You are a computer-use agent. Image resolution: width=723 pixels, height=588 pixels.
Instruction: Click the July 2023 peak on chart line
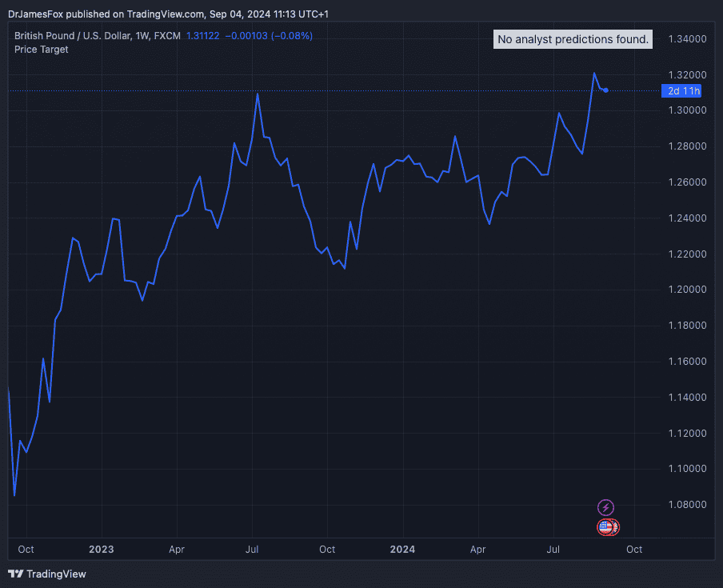(x=258, y=94)
